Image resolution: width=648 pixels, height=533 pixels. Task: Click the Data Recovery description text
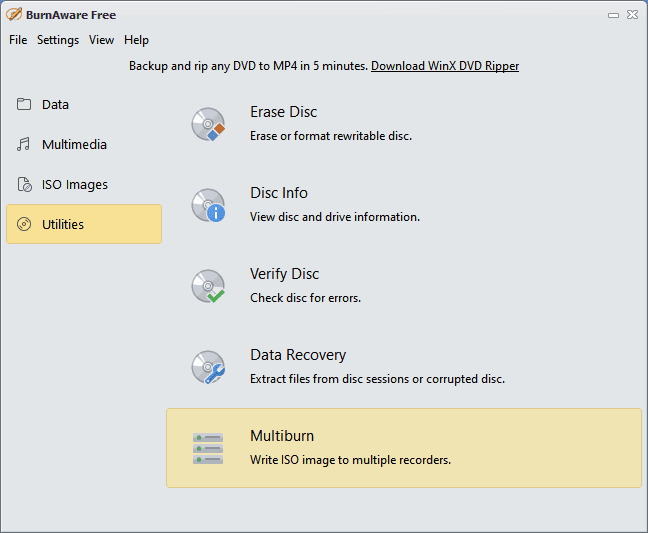(x=377, y=379)
